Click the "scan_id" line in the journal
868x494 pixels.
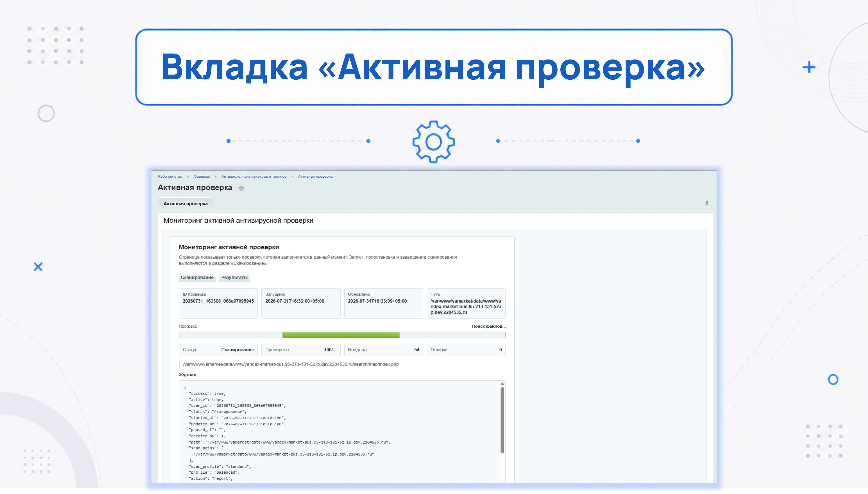point(237,406)
